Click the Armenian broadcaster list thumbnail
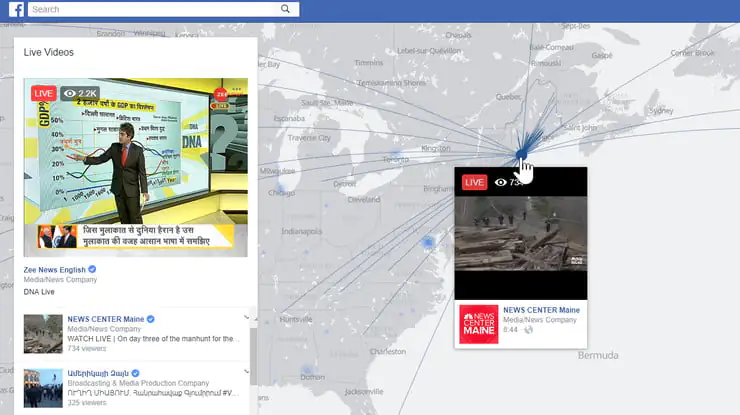 [43, 388]
